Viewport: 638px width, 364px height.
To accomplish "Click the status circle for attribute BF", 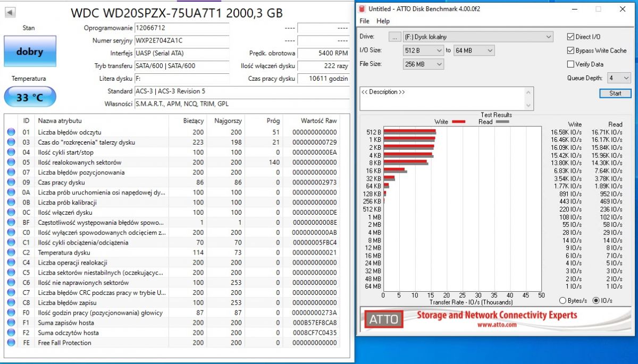I will pos(11,222).
